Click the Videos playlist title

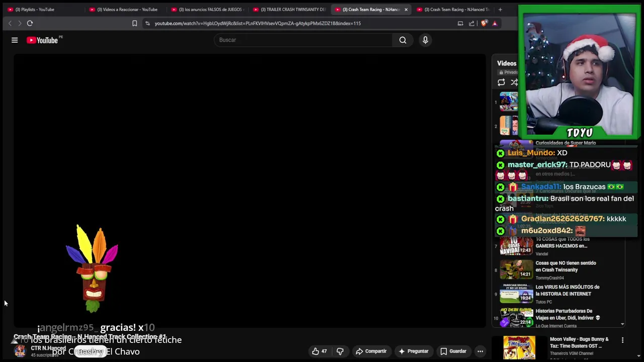[x=507, y=63]
